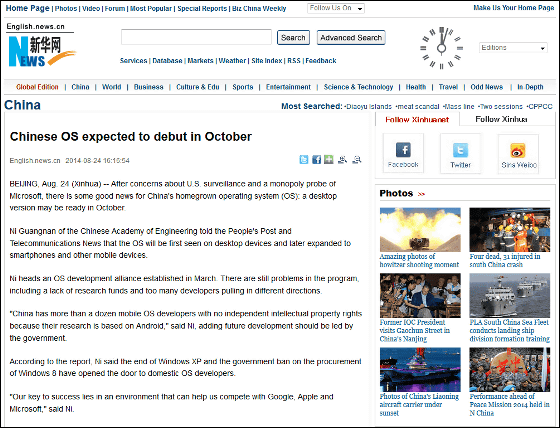Open the RSS link
The image size is (560, 428).
[x=294, y=61]
